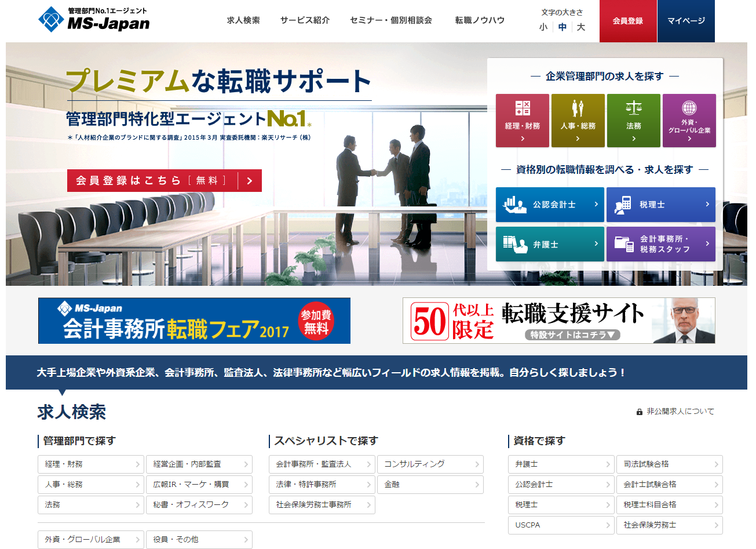Image resolution: width=756 pixels, height=549 pixels.
Task: Open the 公認会計士 qualification tile
Action: (550, 205)
